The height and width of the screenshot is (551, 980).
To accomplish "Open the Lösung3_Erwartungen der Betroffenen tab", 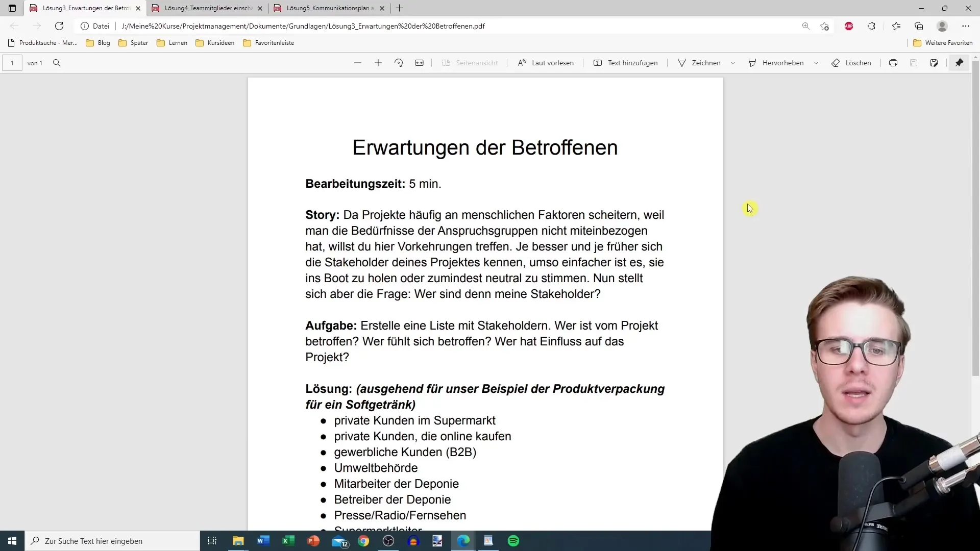I will tap(80, 8).
